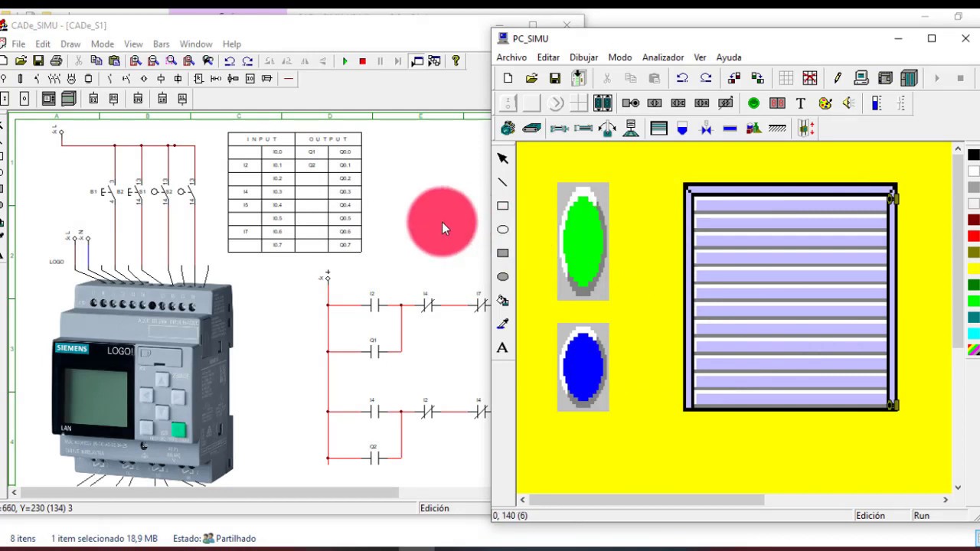The width and height of the screenshot is (980, 551).
Task: Click the zoom-in magnifier in CADe_SIMU toolbar
Action: click(136, 61)
